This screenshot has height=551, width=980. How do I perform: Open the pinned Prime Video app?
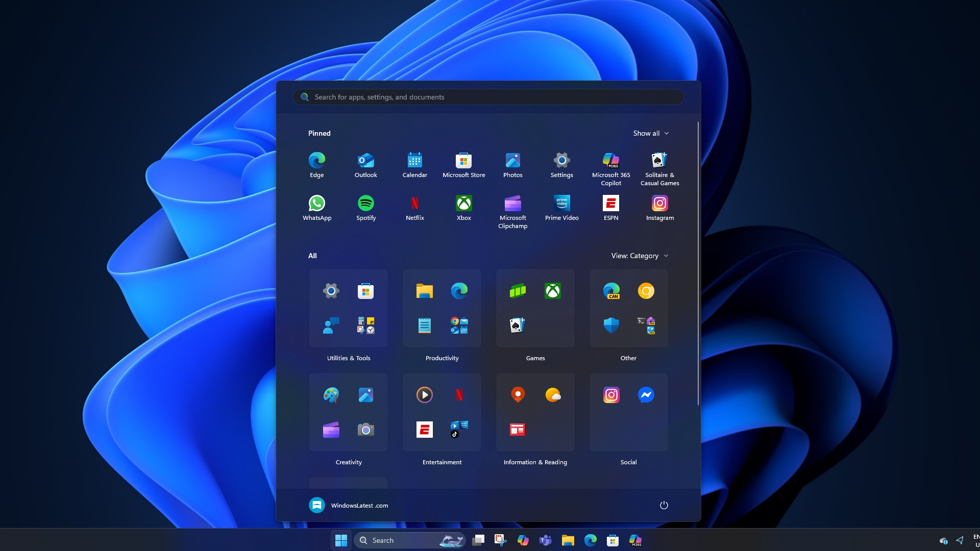561,208
